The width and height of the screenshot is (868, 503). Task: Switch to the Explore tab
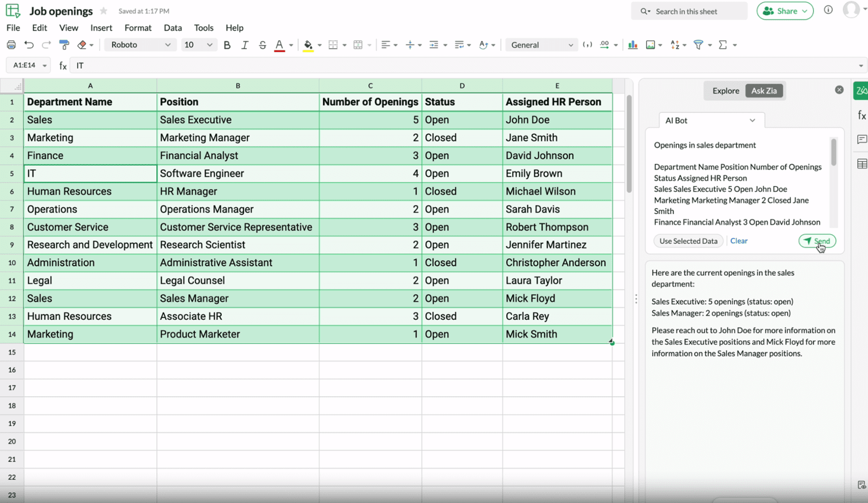[725, 91]
